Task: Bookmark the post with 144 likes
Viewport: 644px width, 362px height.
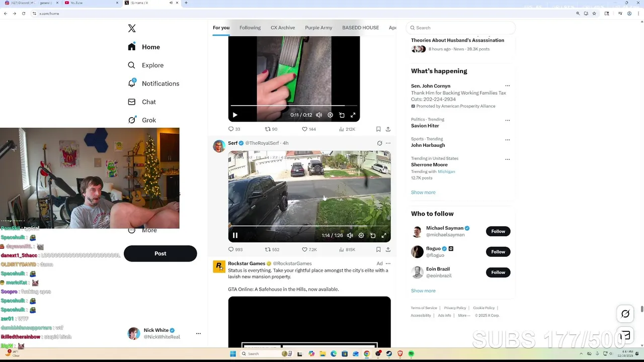Action: click(378, 129)
